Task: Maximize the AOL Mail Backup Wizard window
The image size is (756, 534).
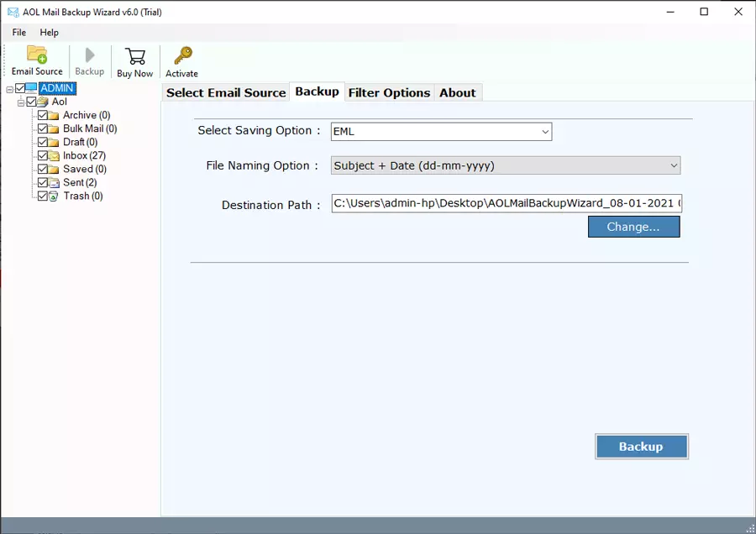Action: pos(704,12)
